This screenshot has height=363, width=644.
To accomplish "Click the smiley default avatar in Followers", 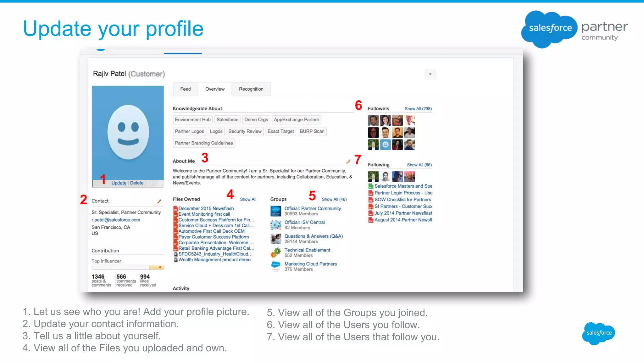I will 386,145.
